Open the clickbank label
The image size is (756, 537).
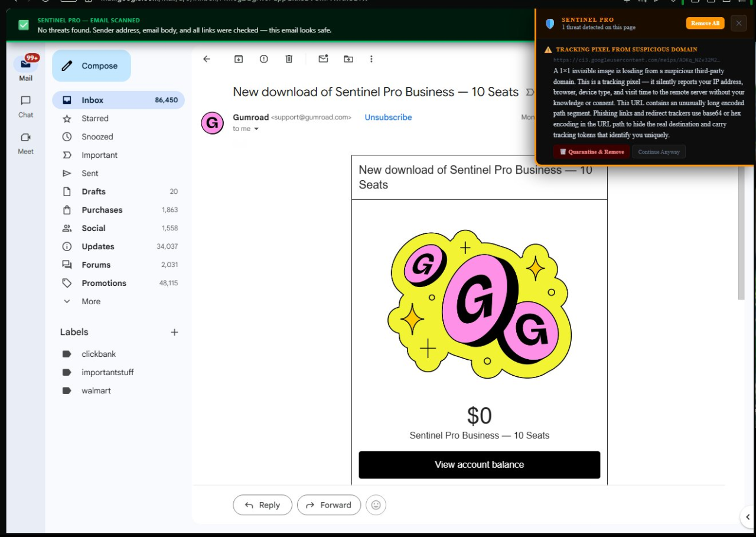click(x=119, y=354)
